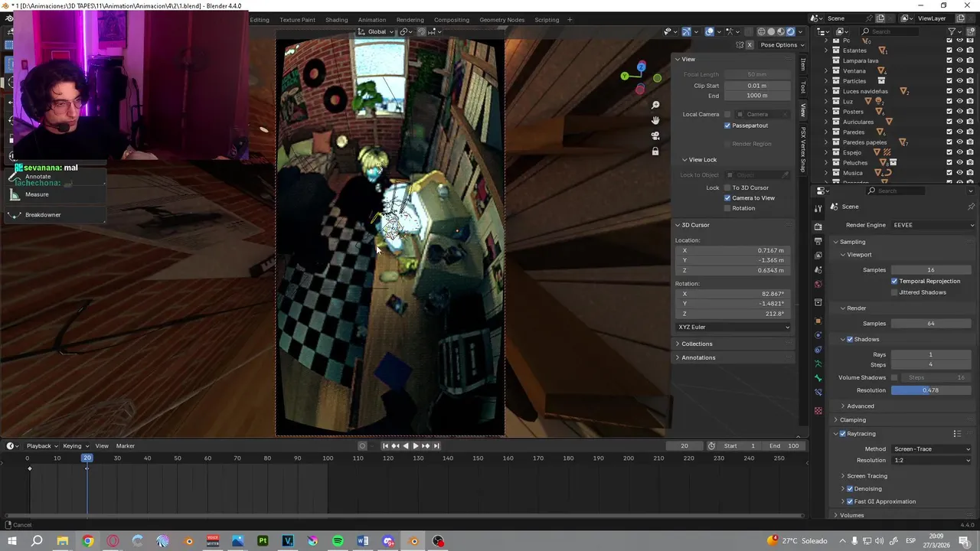Screen dimensions: 980x551
Task: Open Windows search from the taskbar
Action: (37, 541)
